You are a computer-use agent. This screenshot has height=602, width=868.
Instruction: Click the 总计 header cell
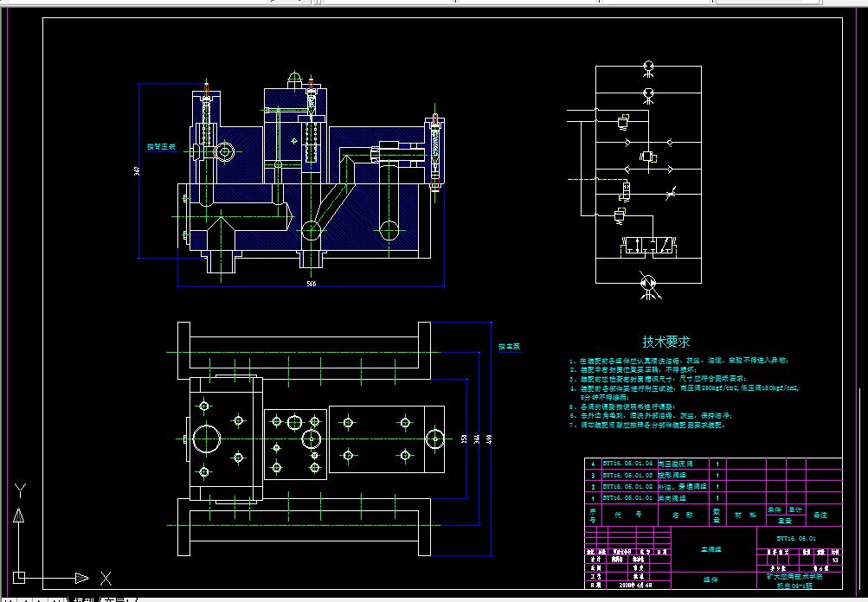[x=795, y=509]
